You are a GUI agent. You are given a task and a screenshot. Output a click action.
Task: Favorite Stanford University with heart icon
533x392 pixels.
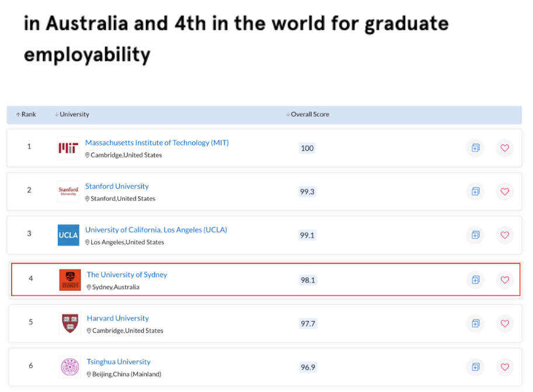click(504, 192)
